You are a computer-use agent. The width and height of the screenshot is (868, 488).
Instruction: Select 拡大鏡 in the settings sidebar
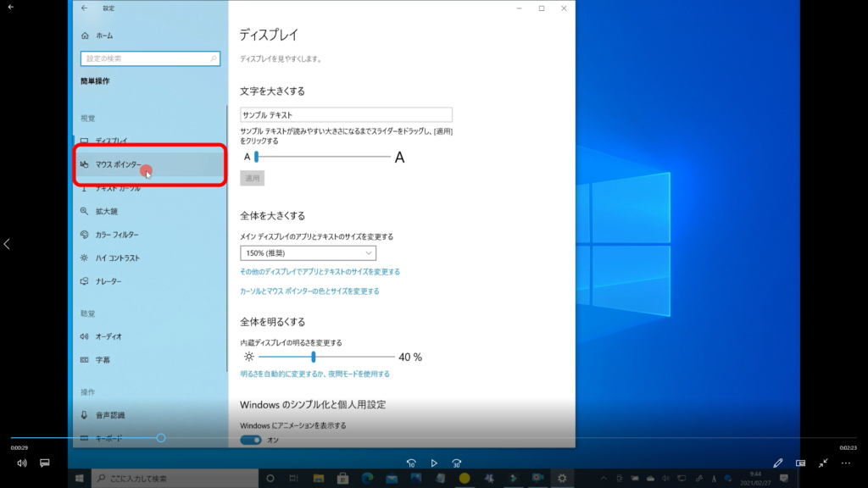click(107, 211)
